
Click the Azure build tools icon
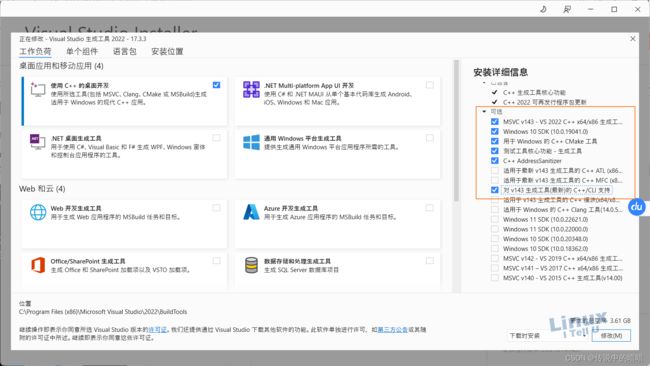251,212
